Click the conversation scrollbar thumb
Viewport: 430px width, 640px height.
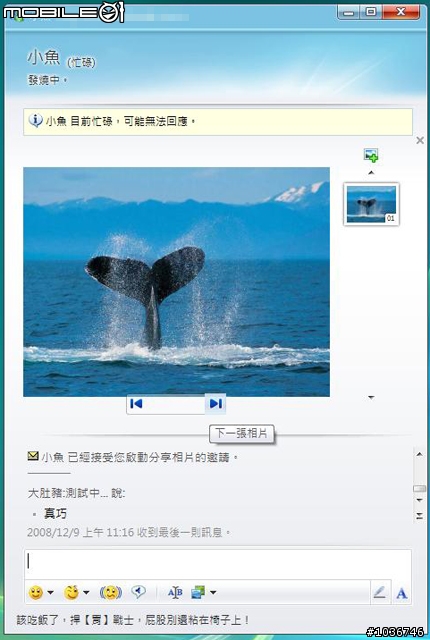coord(419,489)
